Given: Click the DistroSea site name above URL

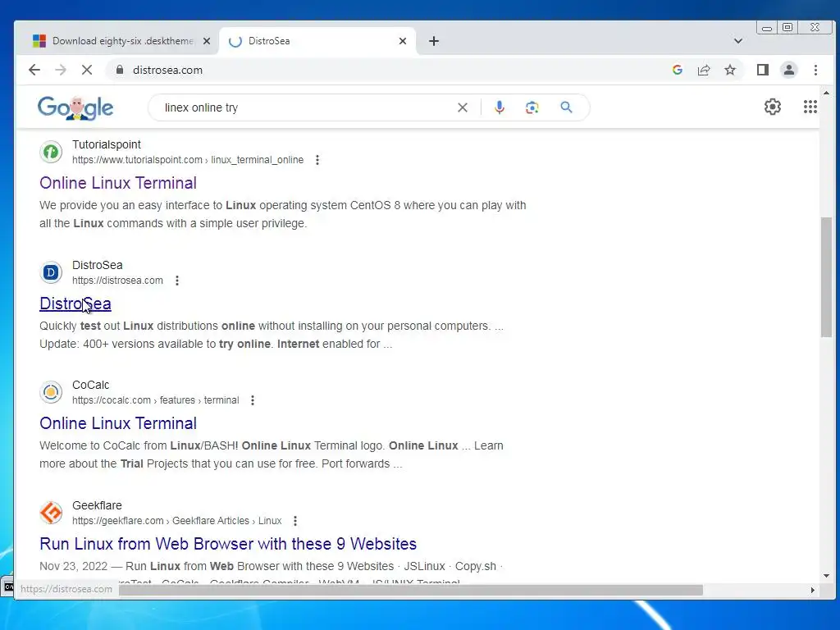Looking at the screenshot, I should click(98, 265).
